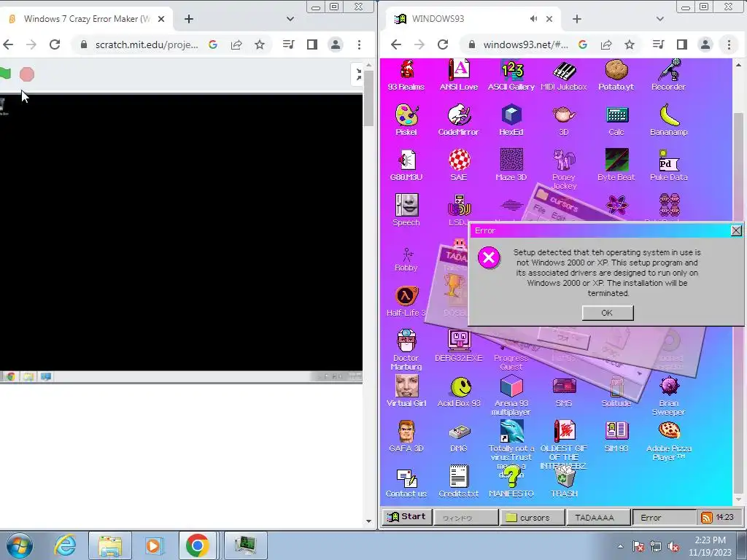Image resolution: width=747 pixels, height=560 pixels.
Task: Launch Adobe Pizza Player icon
Action: (668, 440)
